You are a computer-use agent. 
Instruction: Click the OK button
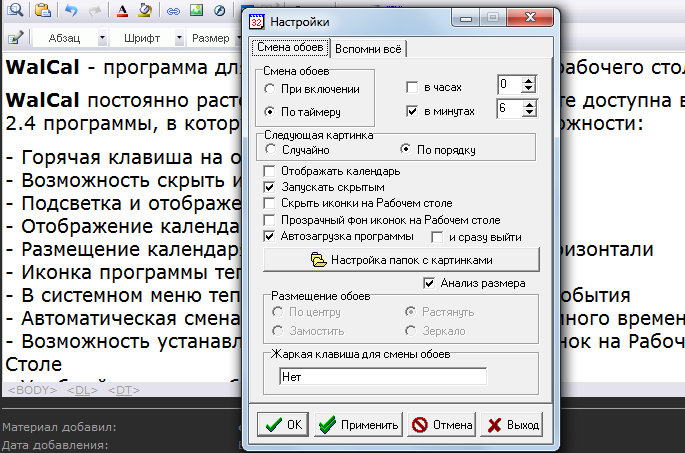click(x=283, y=424)
